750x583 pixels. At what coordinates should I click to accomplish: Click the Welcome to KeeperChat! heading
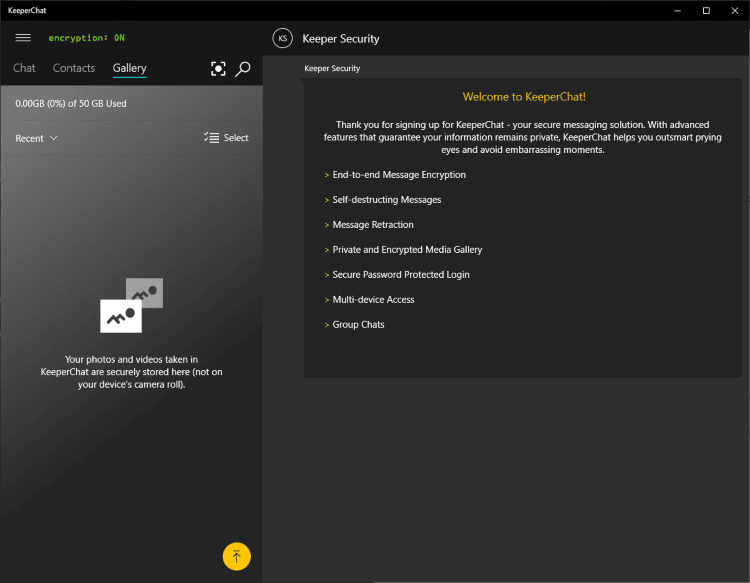point(524,97)
